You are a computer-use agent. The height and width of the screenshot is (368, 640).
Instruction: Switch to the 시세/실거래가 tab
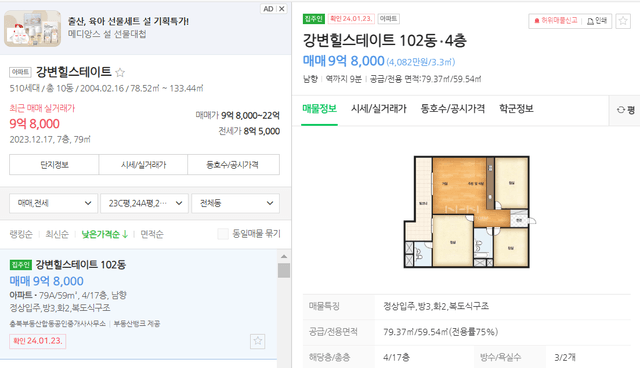(x=379, y=109)
